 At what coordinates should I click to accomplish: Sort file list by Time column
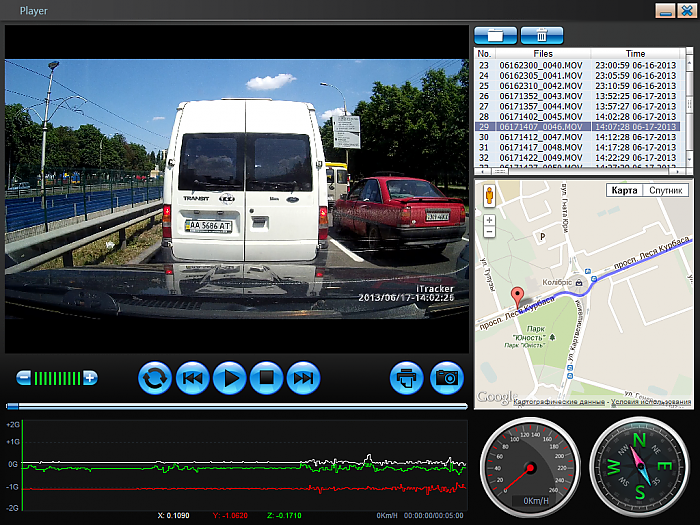pos(635,53)
